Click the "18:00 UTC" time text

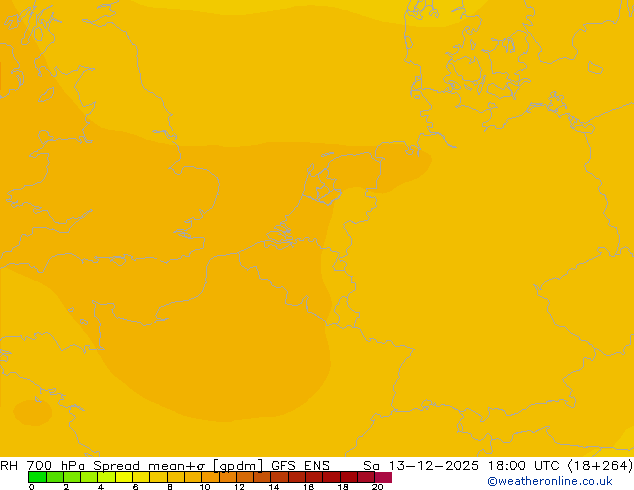point(523,466)
